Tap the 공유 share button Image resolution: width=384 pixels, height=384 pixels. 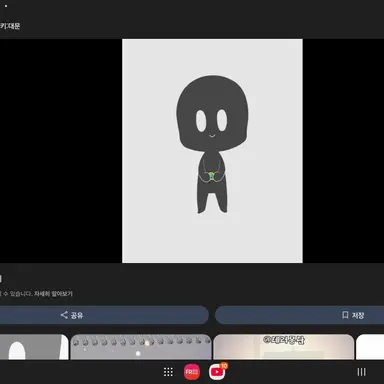104,315
